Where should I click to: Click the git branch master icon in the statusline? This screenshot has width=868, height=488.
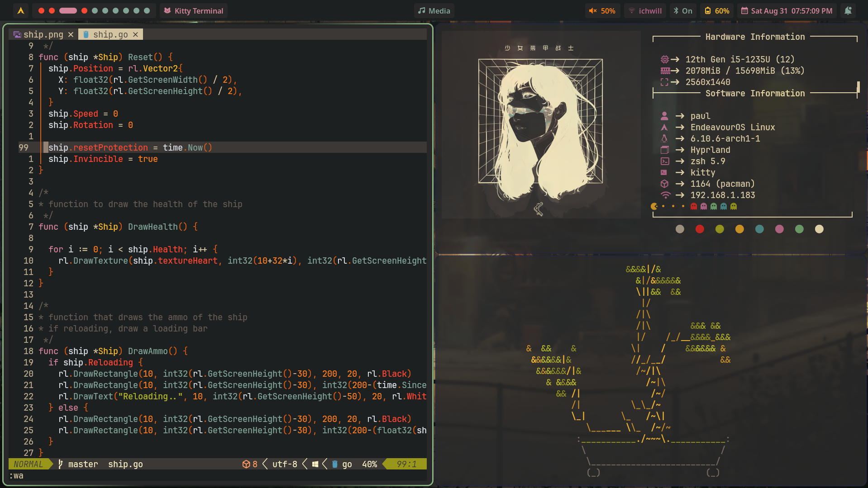[61, 464]
